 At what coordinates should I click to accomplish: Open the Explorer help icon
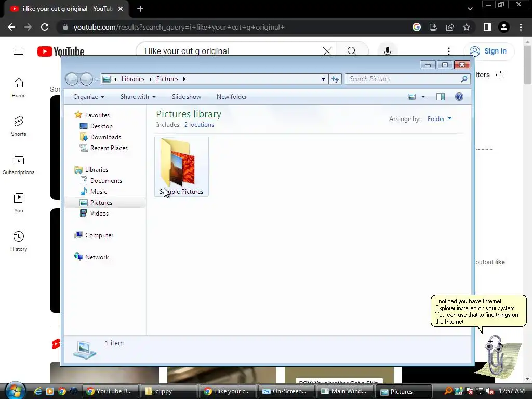point(459,97)
